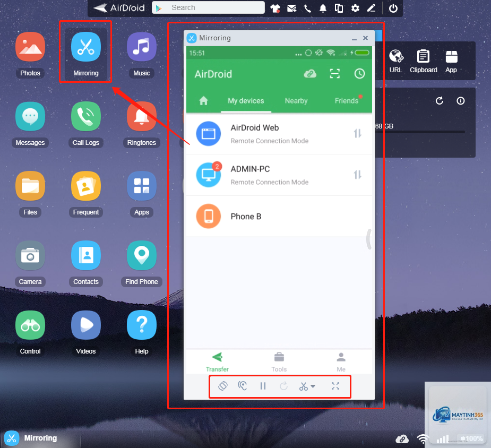Tap the scan QR icon in phone header
The width and height of the screenshot is (491, 448).
click(335, 74)
